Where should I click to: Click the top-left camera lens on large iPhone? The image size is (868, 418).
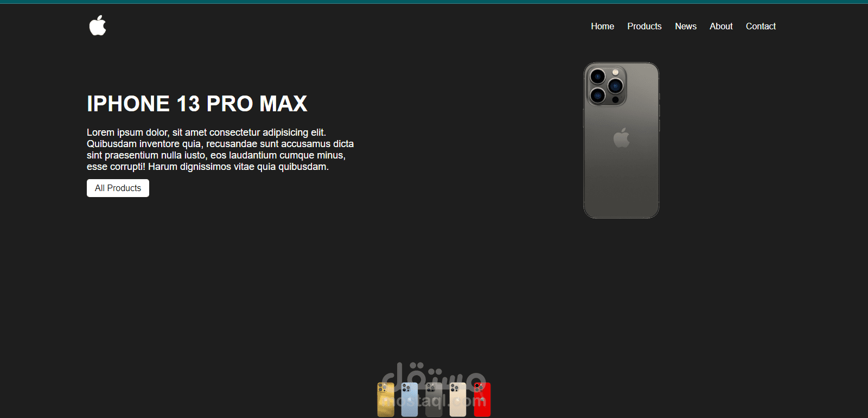598,77
